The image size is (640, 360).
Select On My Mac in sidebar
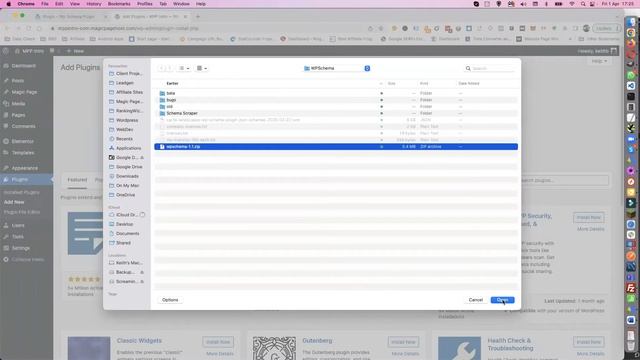124,185
